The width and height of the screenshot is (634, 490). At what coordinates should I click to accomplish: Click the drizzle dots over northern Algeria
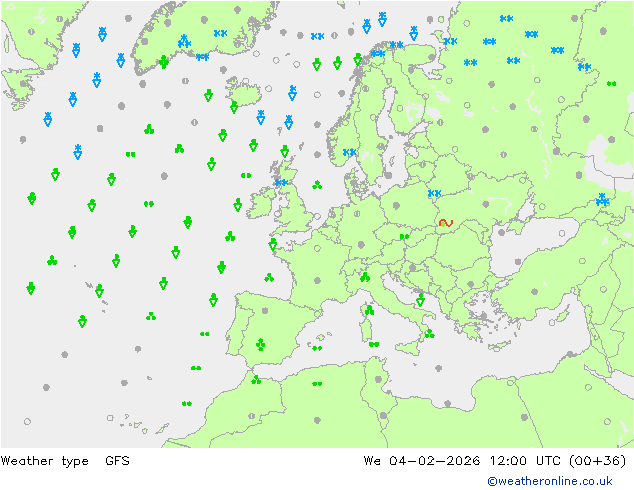(x=317, y=384)
